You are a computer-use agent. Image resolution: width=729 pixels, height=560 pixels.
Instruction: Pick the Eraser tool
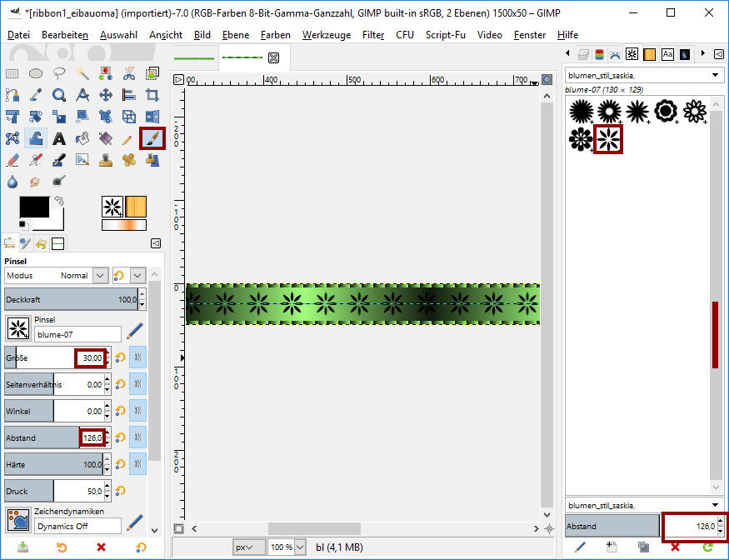pyautogui.click(x=12, y=160)
